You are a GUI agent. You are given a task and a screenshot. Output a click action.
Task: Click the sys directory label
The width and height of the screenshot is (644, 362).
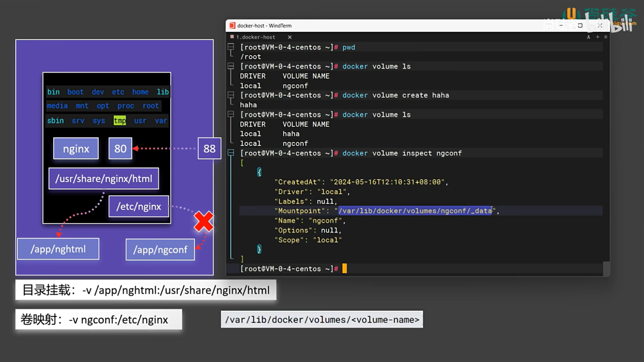[x=99, y=121]
